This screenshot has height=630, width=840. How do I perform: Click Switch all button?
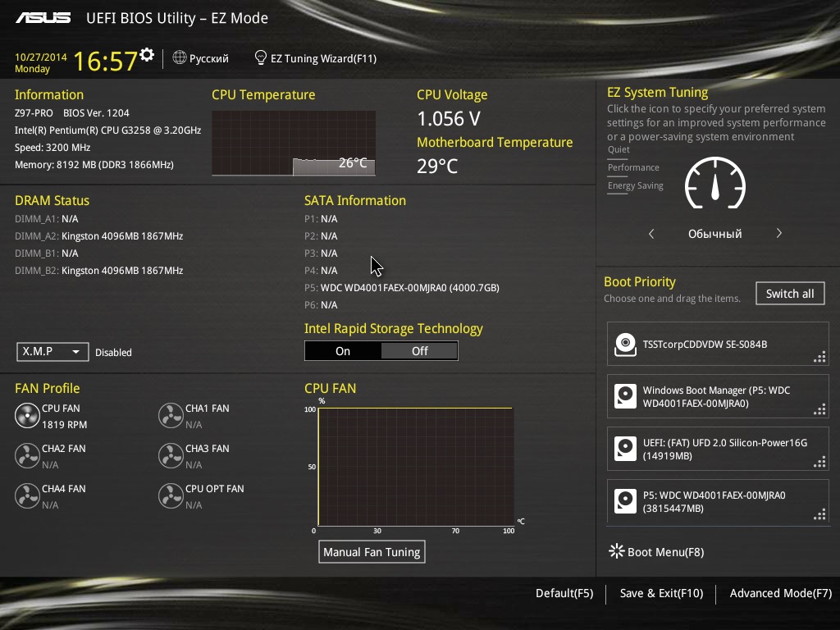790,294
